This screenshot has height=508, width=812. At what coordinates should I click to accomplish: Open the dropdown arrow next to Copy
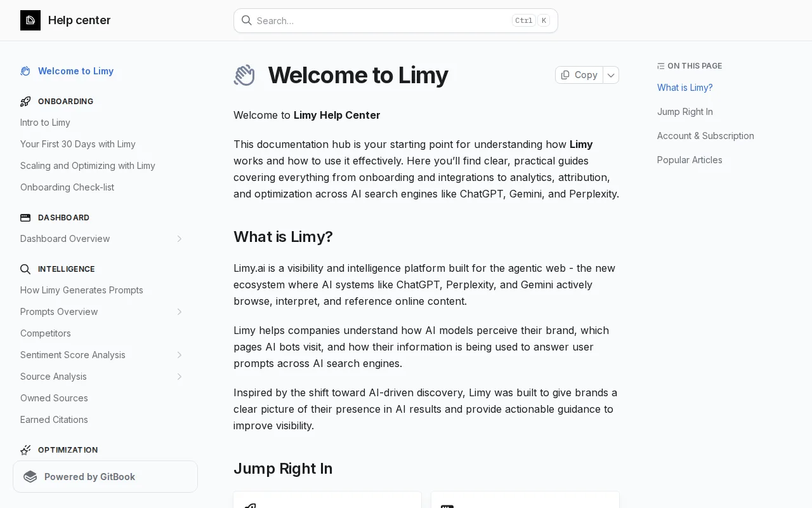[x=611, y=75]
